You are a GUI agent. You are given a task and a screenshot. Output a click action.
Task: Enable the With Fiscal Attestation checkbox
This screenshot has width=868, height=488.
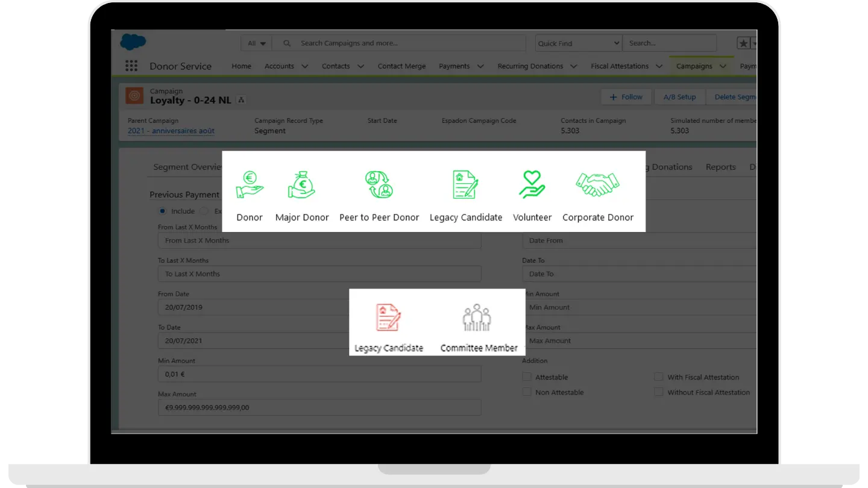point(659,377)
